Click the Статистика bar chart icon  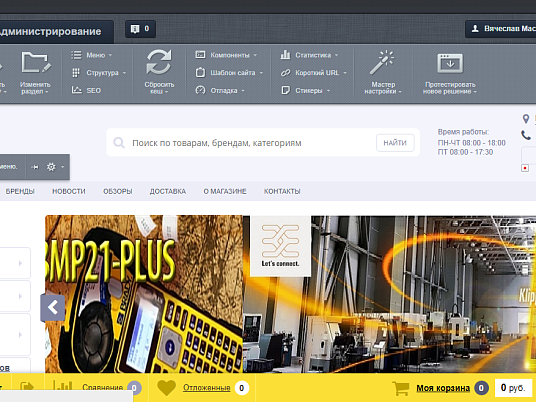(285, 55)
